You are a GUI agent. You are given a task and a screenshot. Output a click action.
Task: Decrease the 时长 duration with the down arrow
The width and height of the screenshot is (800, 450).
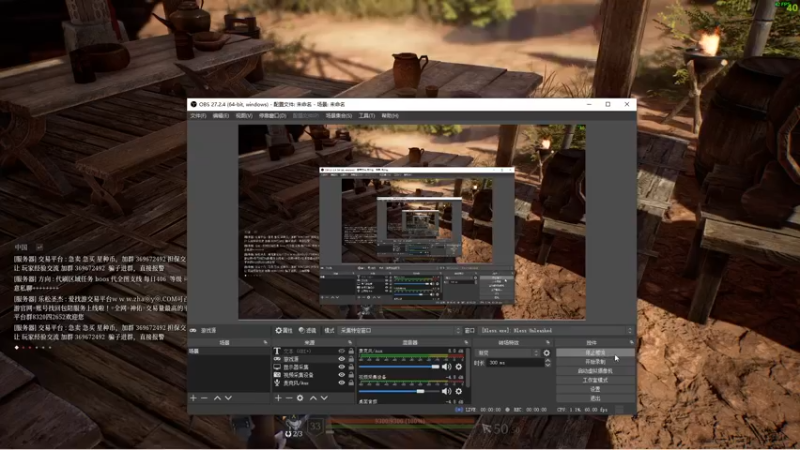548,365
